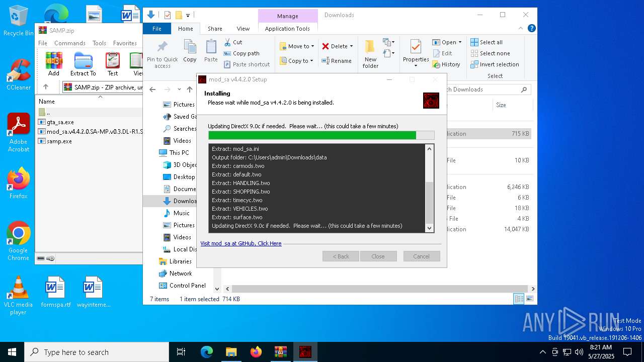Viewport: 644px width, 362px height.
Task: Click Close button in installer
Action: pos(378,256)
